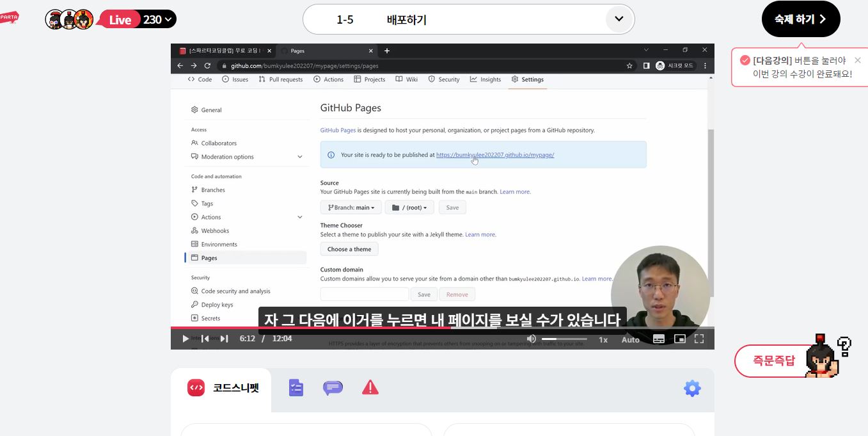Open the Security repository tab
Viewport: 868px width, 436px height.
(444, 79)
